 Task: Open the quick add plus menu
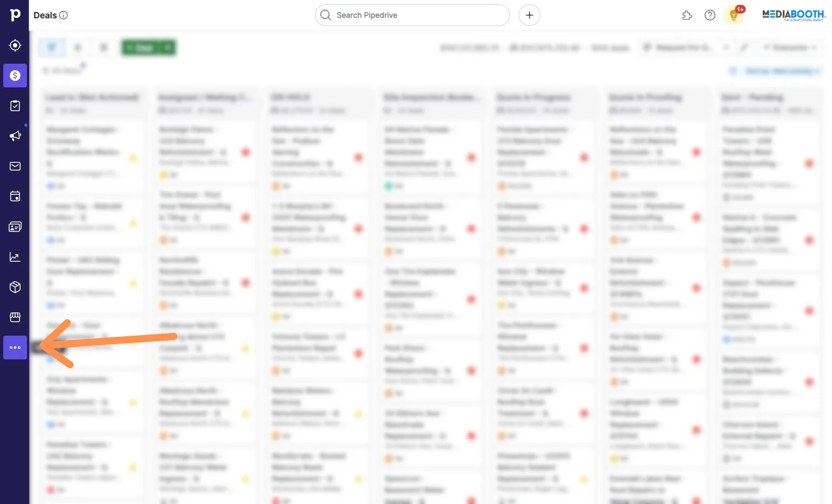tap(529, 15)
